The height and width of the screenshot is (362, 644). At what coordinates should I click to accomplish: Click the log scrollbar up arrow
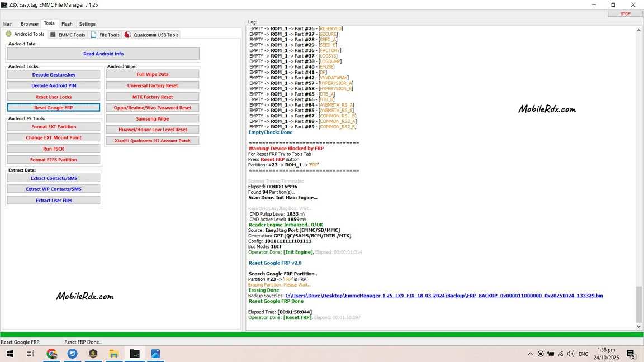[x=638, y=30]
